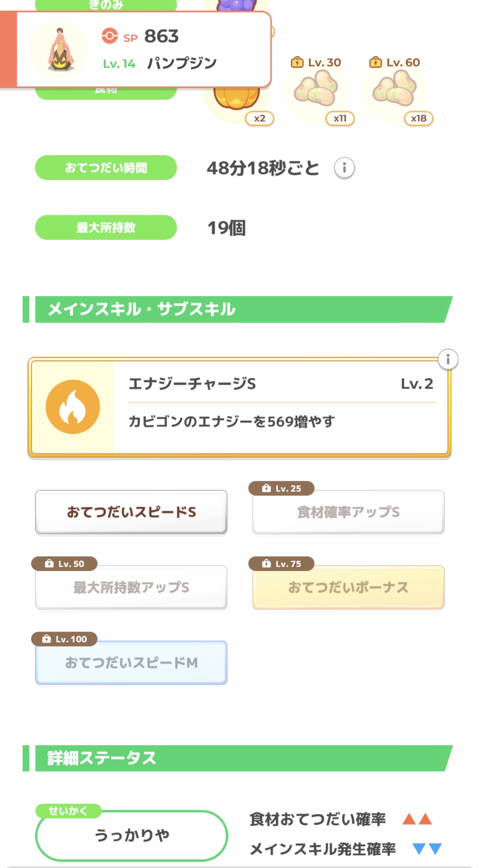Tap the Lv. 60 locked ingredient icon

(394, 89)
